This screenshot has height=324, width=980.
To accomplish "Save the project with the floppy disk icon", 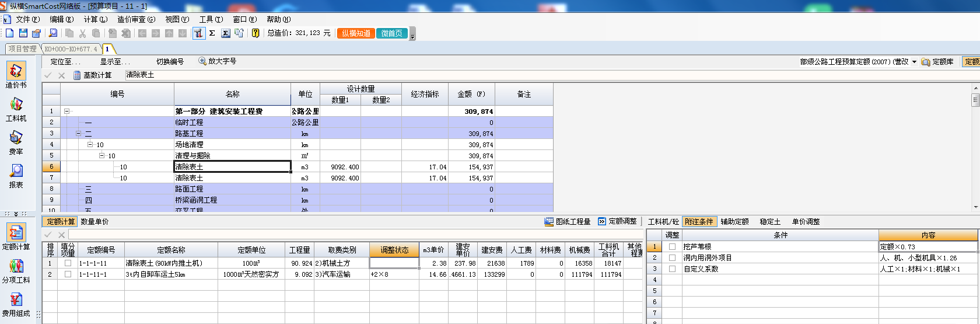I will point(23,33).
